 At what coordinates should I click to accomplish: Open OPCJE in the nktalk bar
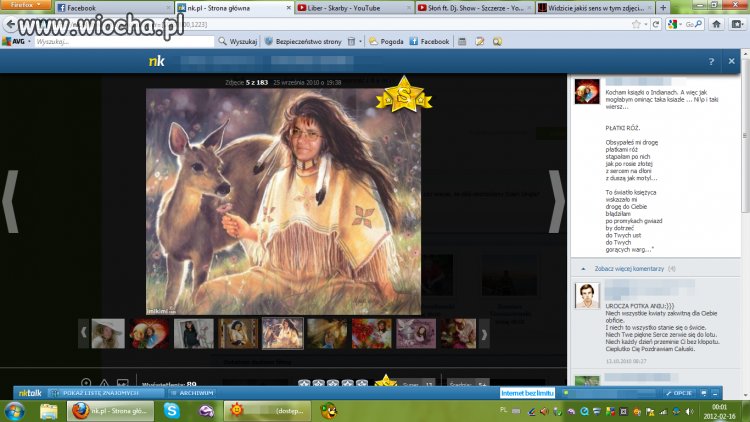[x=678, y=393]
